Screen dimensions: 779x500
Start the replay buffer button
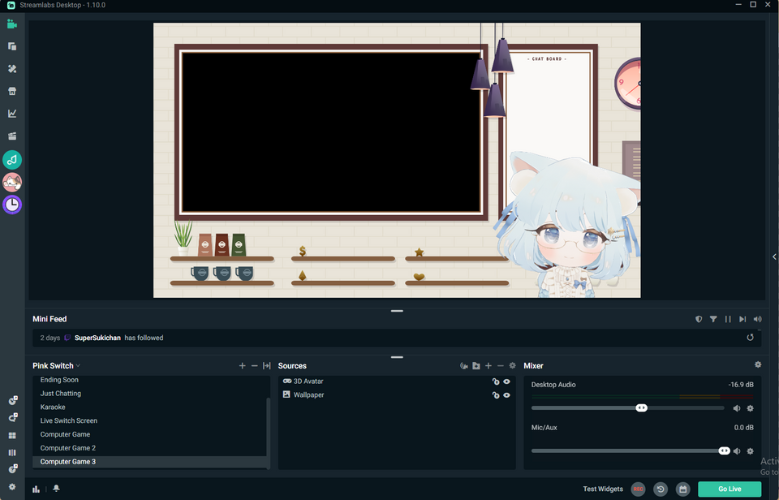tap(660, 489)
